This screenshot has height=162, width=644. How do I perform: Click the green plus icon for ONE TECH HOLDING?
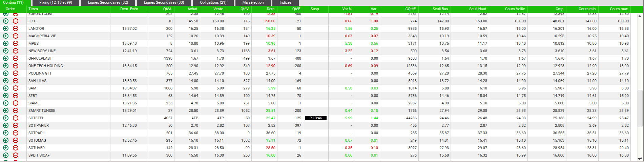tap(6, 66)
